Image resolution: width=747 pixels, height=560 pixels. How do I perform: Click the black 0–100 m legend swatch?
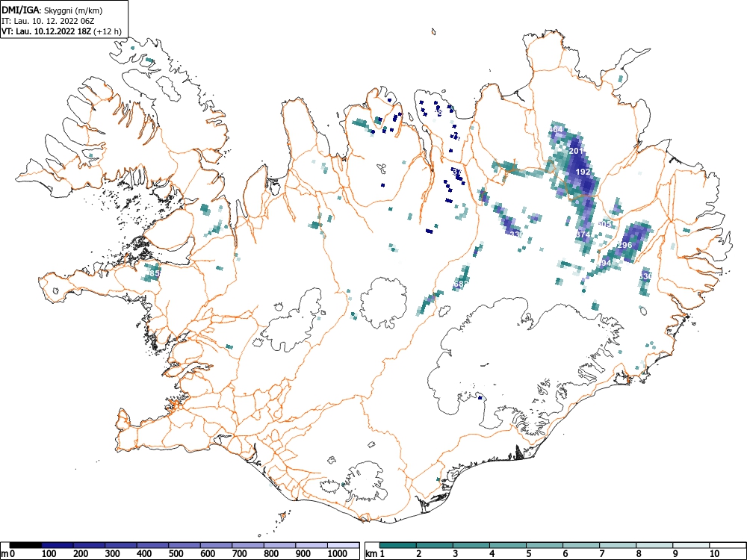click(x=25, y=545)
